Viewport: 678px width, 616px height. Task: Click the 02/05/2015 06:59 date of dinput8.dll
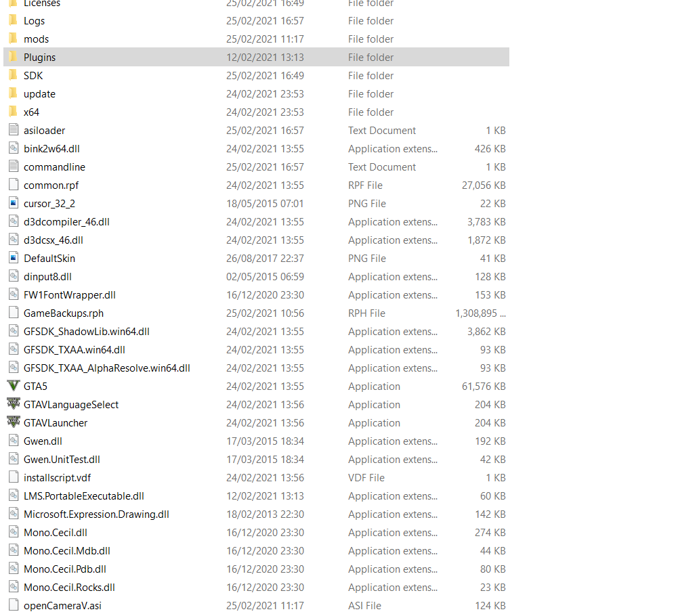click(265, 277)
